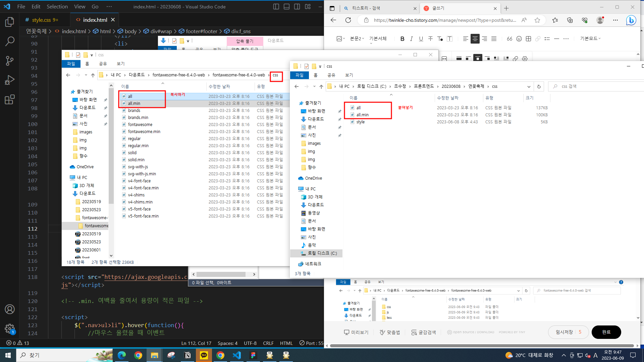
Task: Expand address history dropdown in front Explorer window
Action: pos(529,86)
